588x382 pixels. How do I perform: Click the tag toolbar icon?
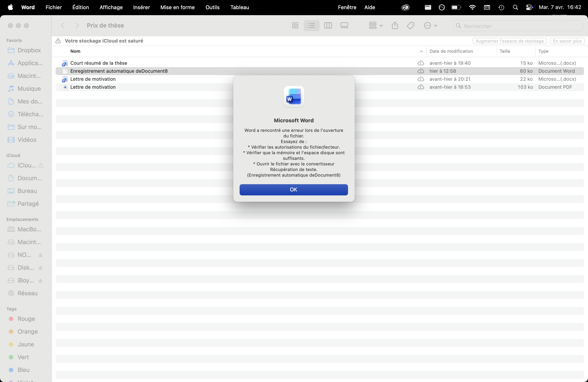tap(411, 25)
